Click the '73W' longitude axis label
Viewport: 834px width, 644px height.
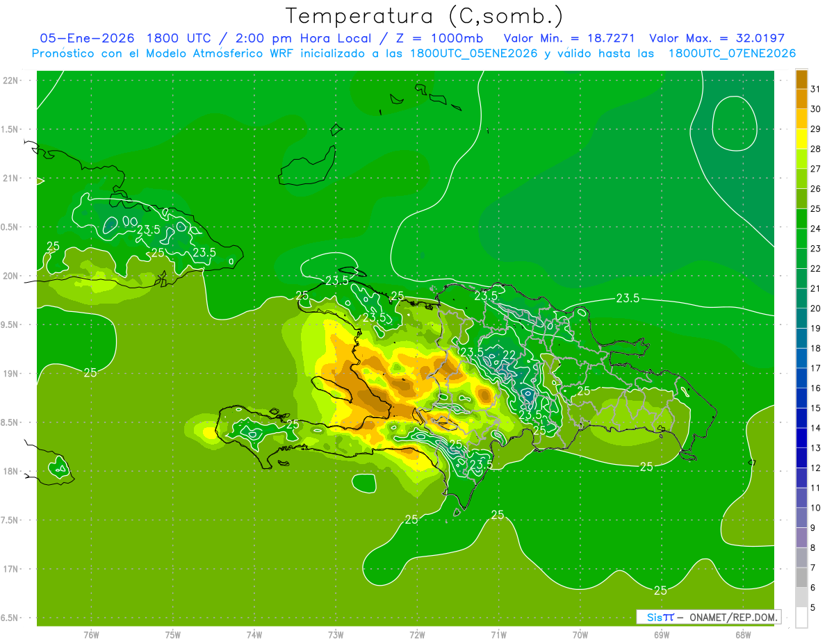coord(336,634)
